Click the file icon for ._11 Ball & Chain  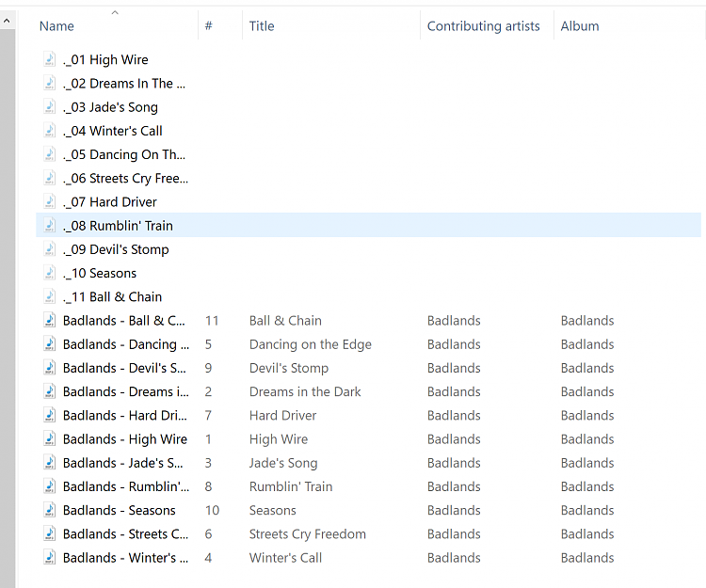coord(50,297)
